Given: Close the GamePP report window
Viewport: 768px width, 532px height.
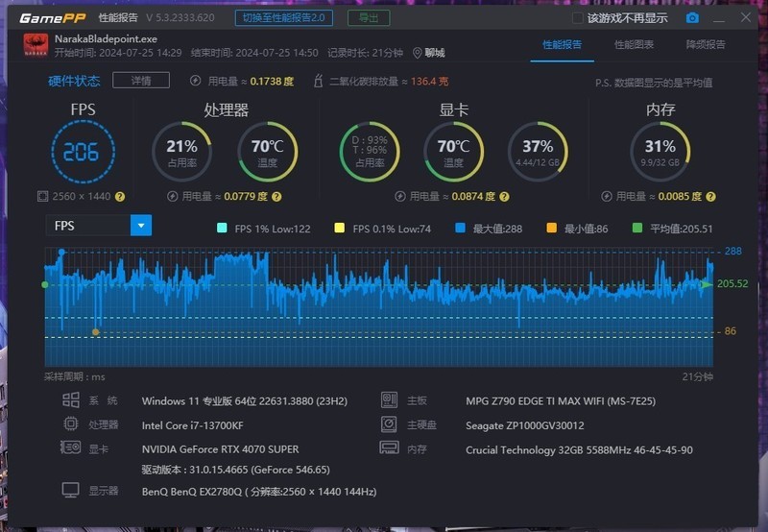Looking at the screenshot, I should (x=746, y=17).
